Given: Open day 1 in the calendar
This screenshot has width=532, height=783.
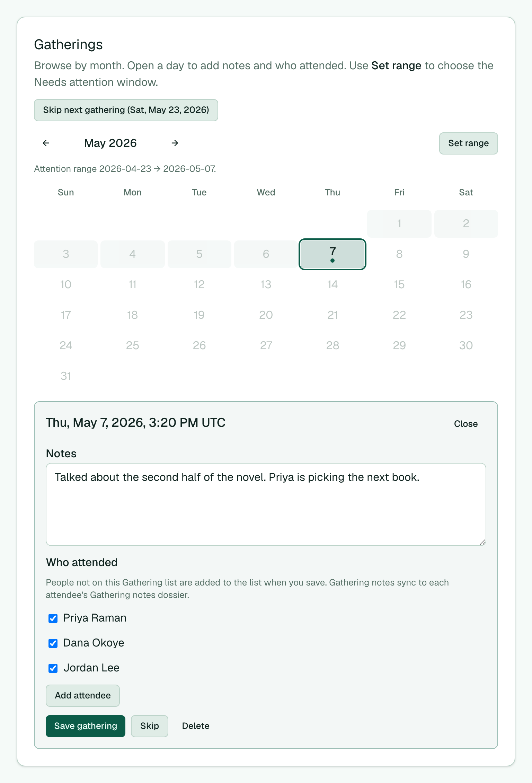Looking at the screenshot, I should point(399,223).
